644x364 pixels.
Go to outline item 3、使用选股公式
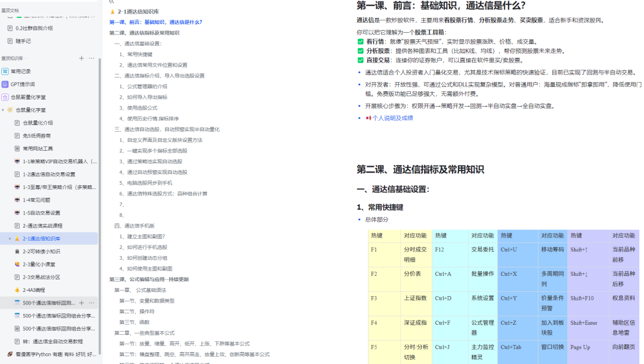click(x=138, y=108)
